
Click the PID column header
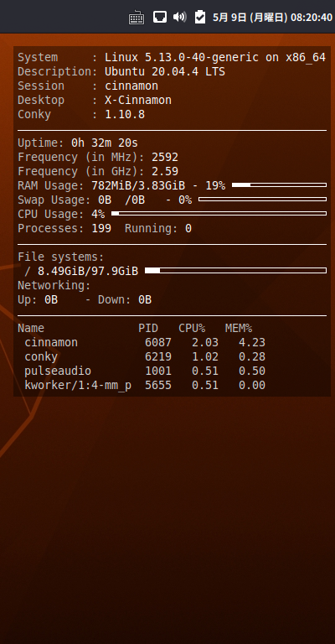(148, 328)
